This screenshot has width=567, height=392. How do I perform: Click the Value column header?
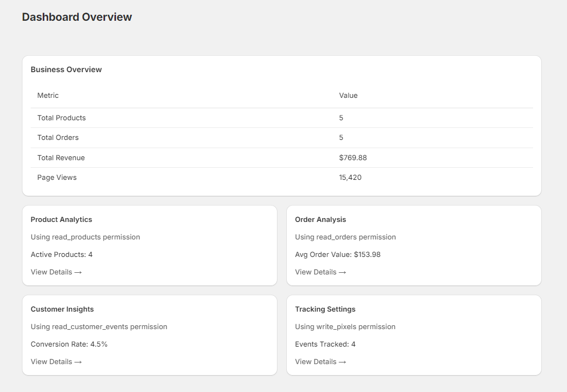(348, 95)
